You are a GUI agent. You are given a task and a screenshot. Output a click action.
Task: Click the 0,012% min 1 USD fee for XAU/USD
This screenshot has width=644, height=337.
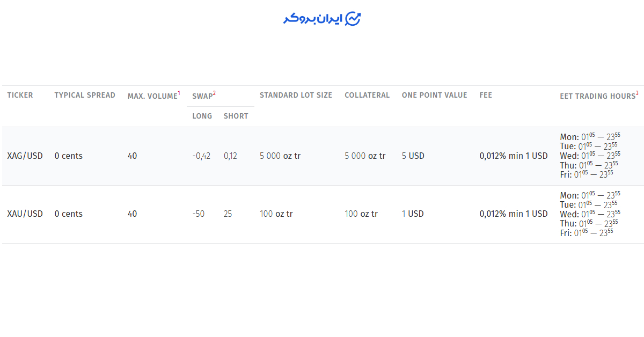pyautogui.click(x=514, y=214)
